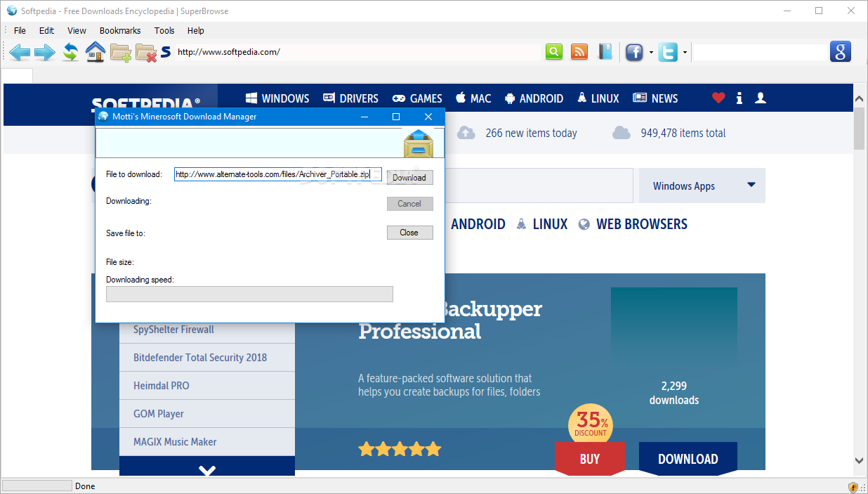Click the Google search button icon

[x=841, y=52]
